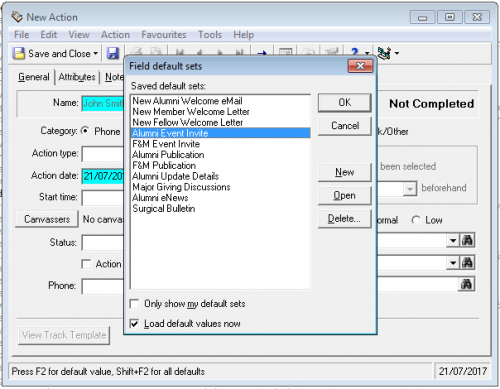
Task: Select 'F&M Event Invite' in the list
Action: click(x=220, y=144)
